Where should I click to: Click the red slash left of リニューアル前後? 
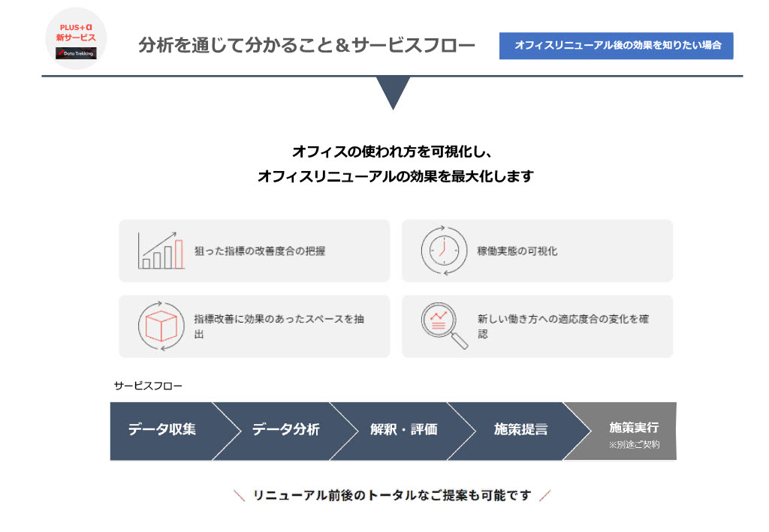click(x=240, y=495)
